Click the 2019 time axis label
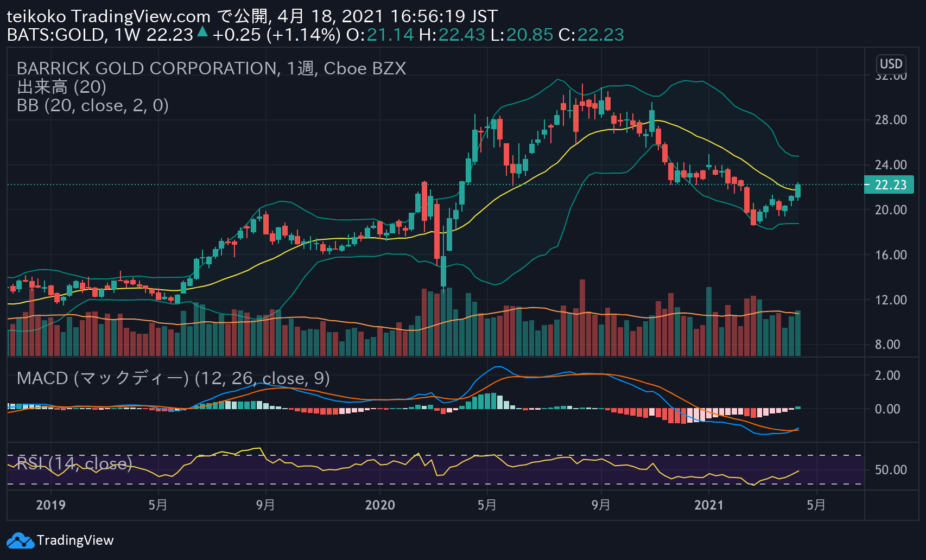Image resolution: width=926 pixels, height=560 pixels. tap(50, 505)
